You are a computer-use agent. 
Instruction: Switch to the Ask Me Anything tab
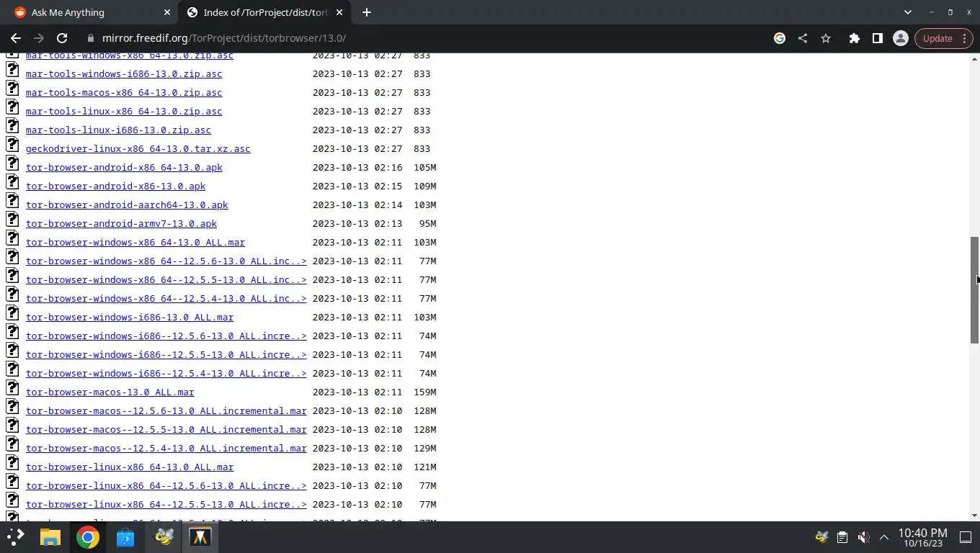(89, 12)
